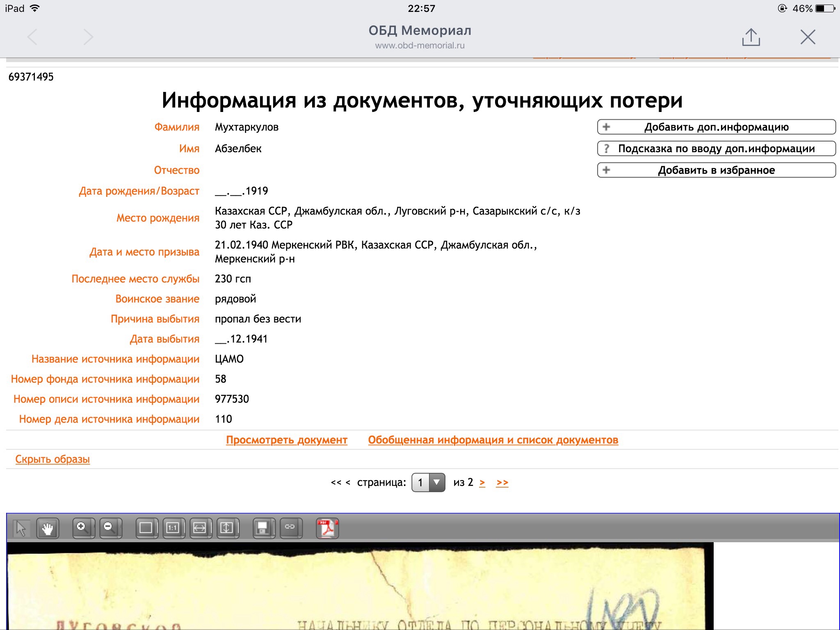
Task: Go back to previous page
Action: 32,37
